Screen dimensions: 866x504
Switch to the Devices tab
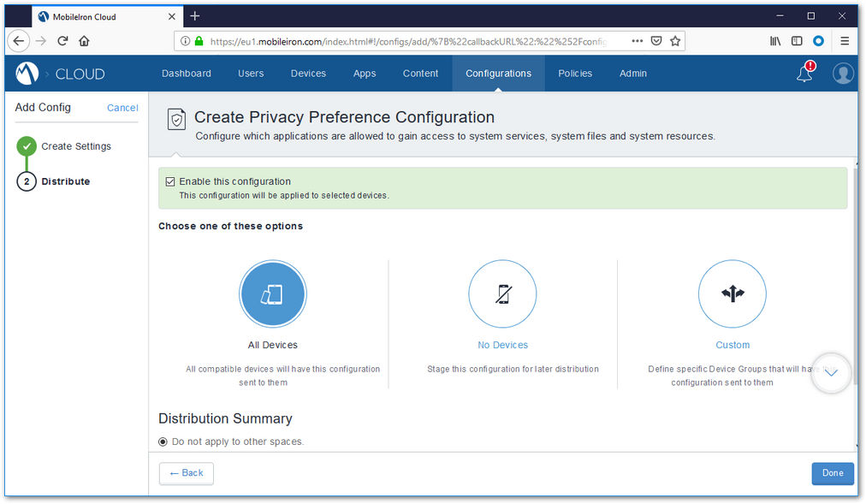[308, 74]
